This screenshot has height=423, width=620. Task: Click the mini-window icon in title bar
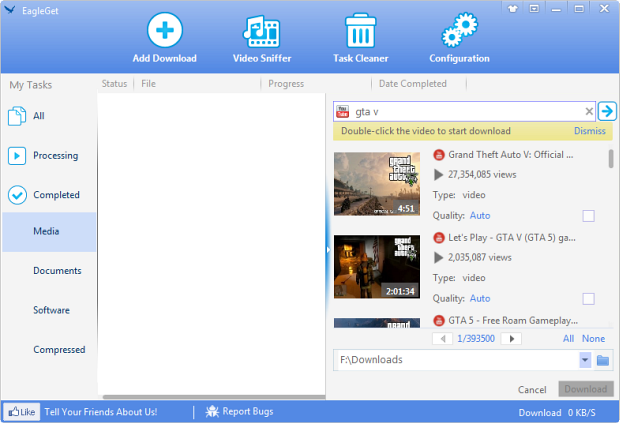pos(534,8)
